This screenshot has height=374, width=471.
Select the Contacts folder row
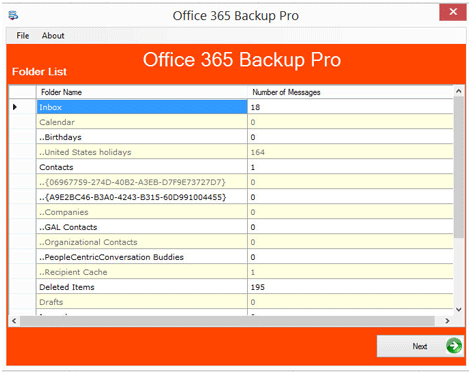click(142, 167)
